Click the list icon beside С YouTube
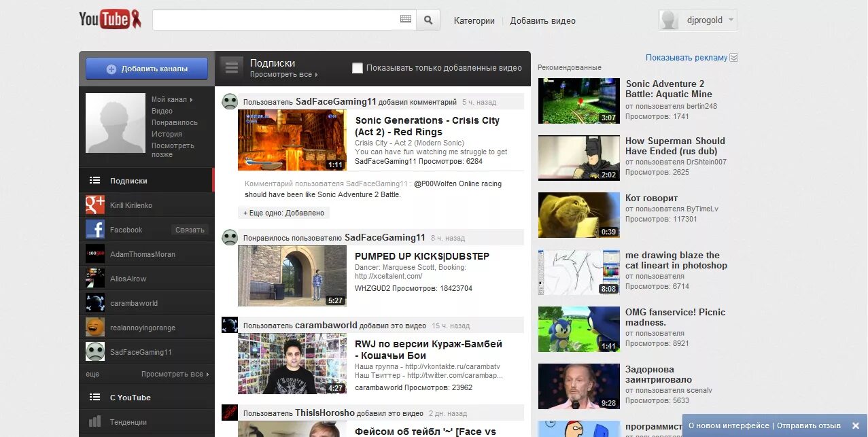 95,398
